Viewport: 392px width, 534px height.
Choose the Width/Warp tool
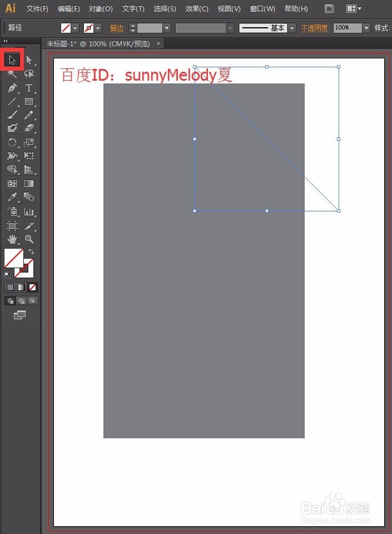12,156
